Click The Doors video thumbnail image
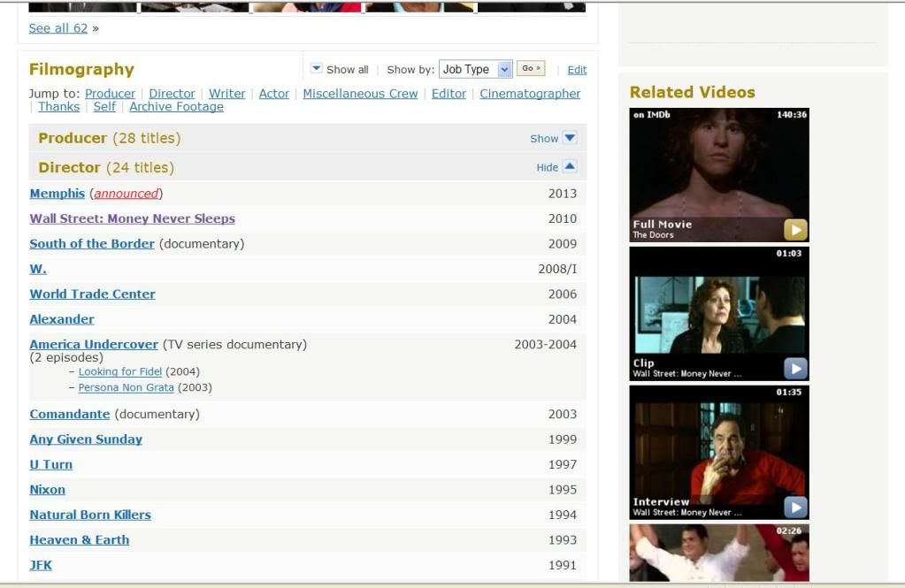905x588 pixels. 719,175
